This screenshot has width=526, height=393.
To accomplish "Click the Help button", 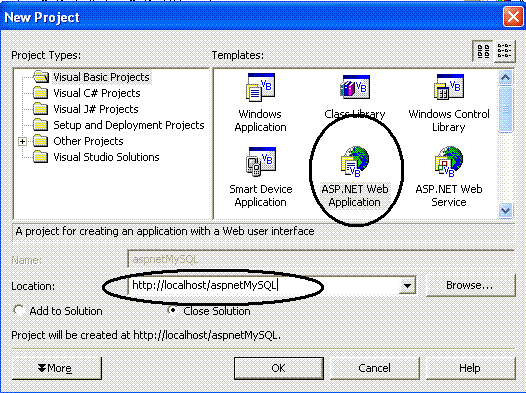I will coord(470,368).
